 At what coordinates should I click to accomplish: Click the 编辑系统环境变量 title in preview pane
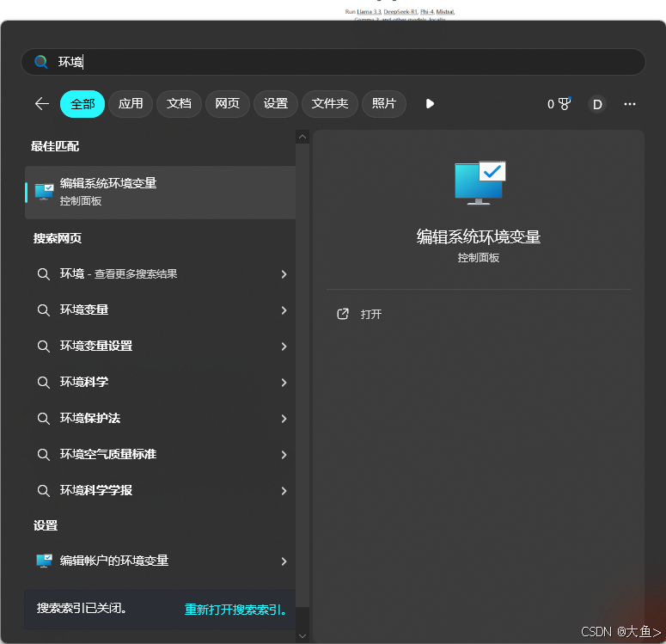click(479, 236)
